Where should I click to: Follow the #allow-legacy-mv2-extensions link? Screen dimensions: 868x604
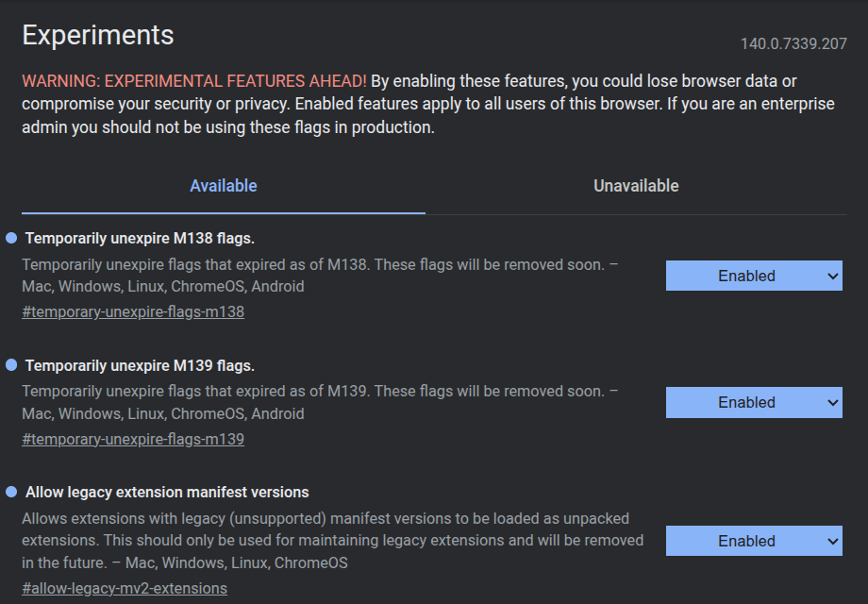[124, 587]
